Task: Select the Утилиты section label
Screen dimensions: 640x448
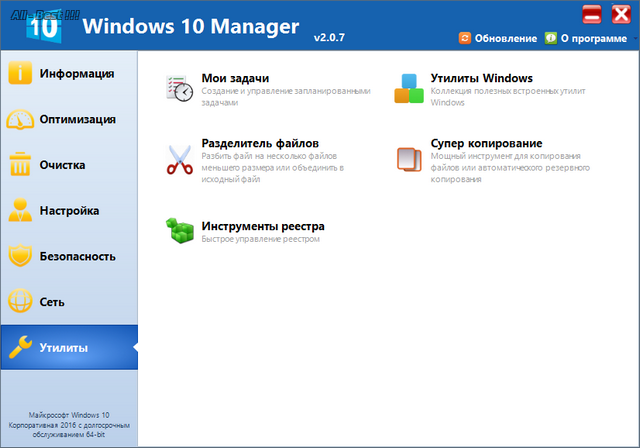Action: [x=63, y=348]
